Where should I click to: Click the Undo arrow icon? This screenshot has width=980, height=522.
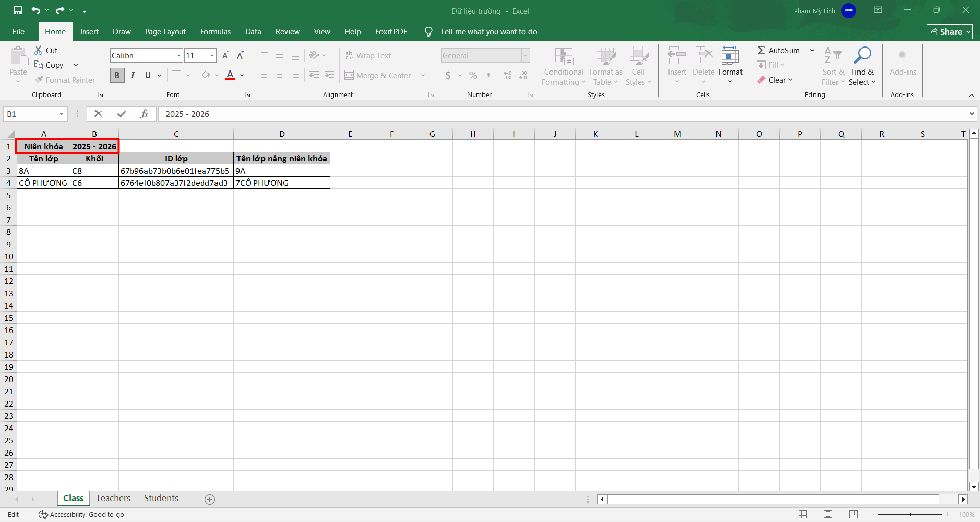click(x=35, y=10)
